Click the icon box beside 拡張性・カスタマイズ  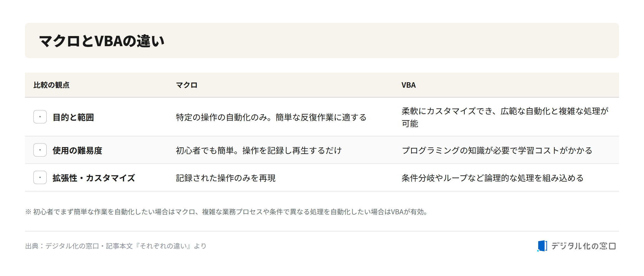point(40,177)
